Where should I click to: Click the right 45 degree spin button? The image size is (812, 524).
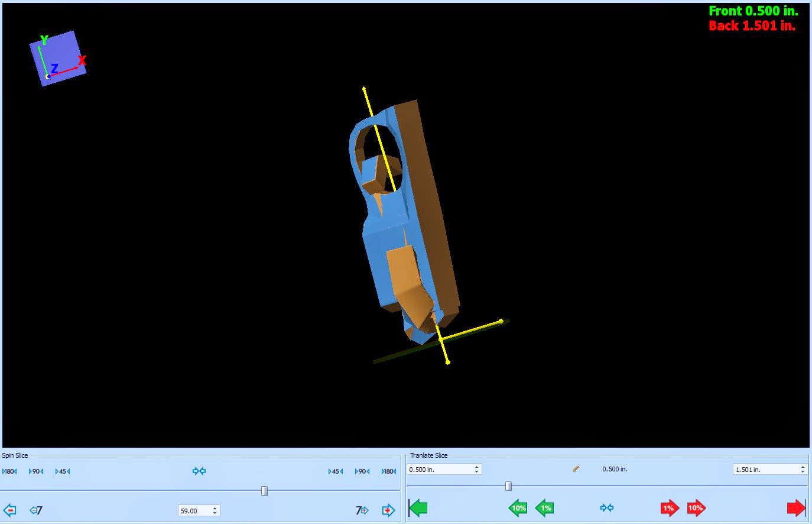coord(336,471)
